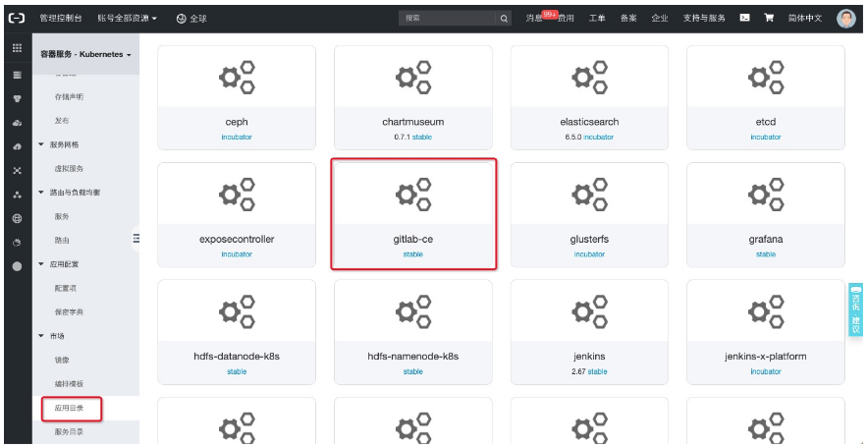
Task: Click the globe icon in left sidebar
Action: click(17, 218)
